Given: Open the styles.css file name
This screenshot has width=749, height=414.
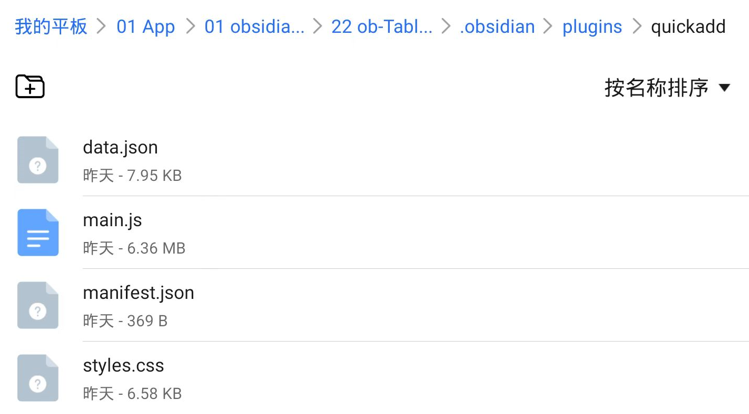Looking at the screenshot, I should [x=123, y=366].
